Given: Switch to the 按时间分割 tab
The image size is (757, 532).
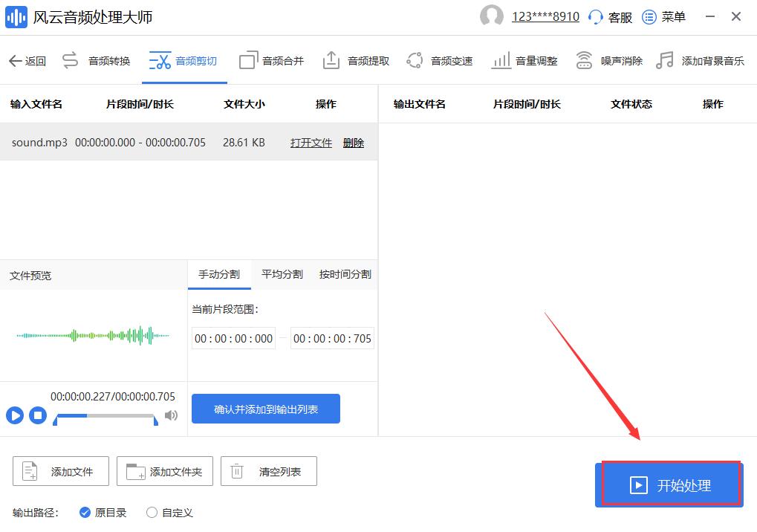Looking at the screenshot, I should 344,274.
